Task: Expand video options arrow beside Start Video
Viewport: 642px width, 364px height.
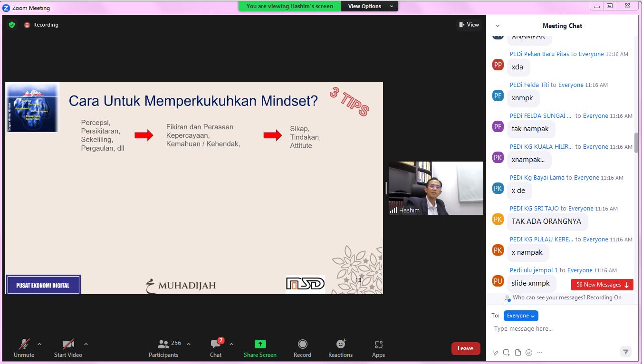Action: [x=86, y=344]
